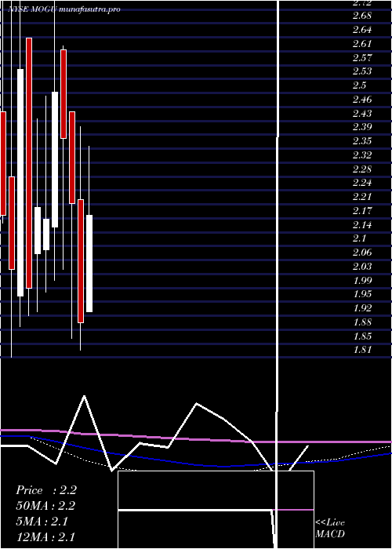Viewport: 392px width, 549px height.
Task: Click the 2.57 price axis label
Action: (362, 57)
